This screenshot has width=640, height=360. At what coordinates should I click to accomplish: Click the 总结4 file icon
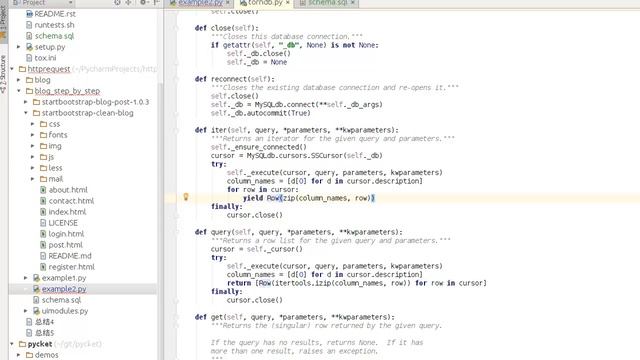[29, 322]
